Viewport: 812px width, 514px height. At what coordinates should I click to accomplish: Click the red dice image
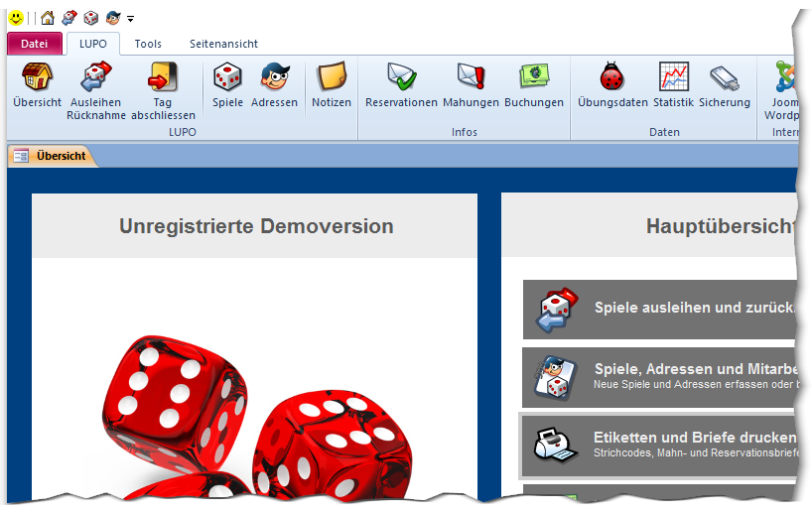pos(256,420)
